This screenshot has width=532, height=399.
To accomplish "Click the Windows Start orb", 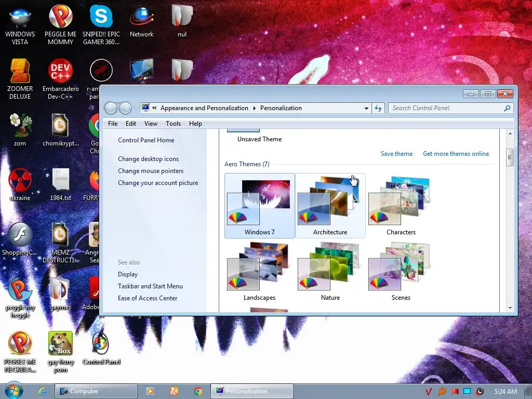I will tap(14, 391).
